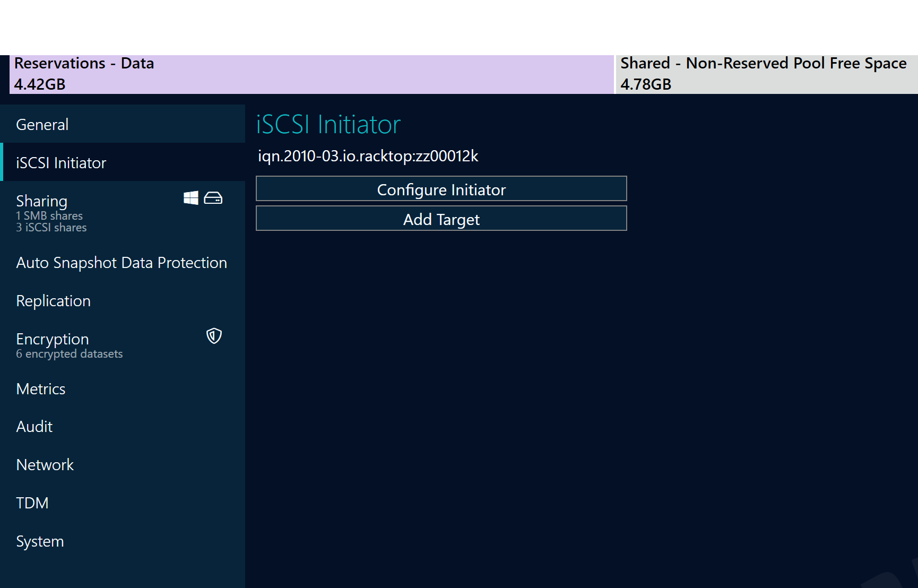
Task: Open the Replication section
Action: tap(53, 300)
